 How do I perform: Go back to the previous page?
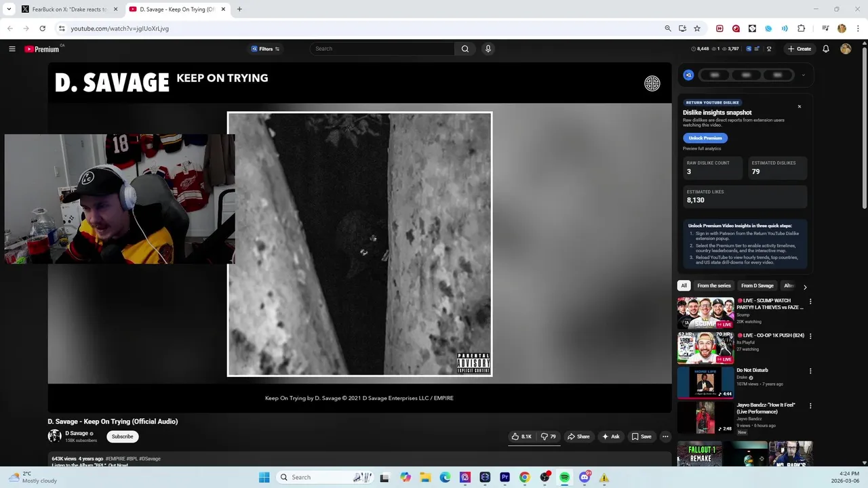pyautogui.click(x=10, y=28)
